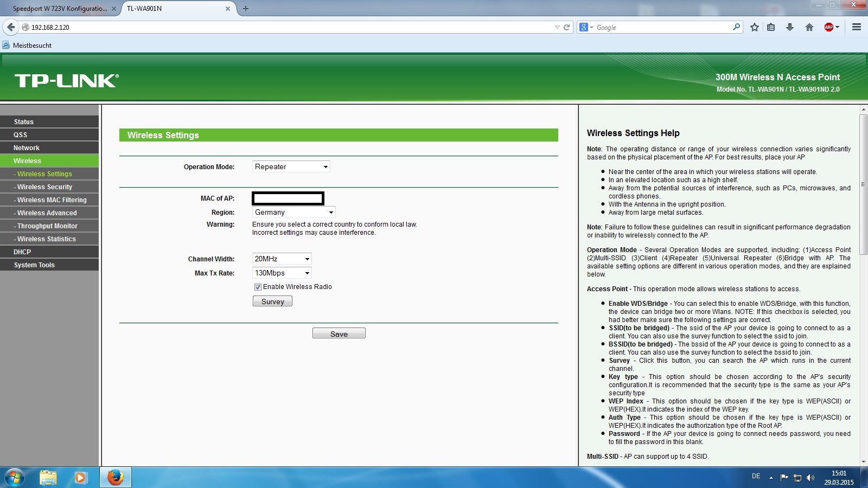This screenshot has width=868, height=488.
Task: Open the volume speaker tray icon
Action: pyautogui.click(x=810, y=478)
